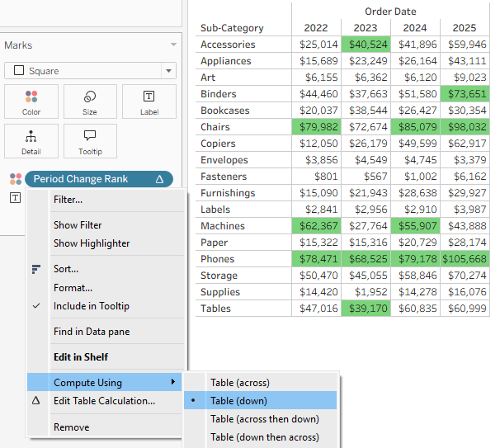
Task: Collapse the Marks card dropdown arrow
Action: [172, 45]
